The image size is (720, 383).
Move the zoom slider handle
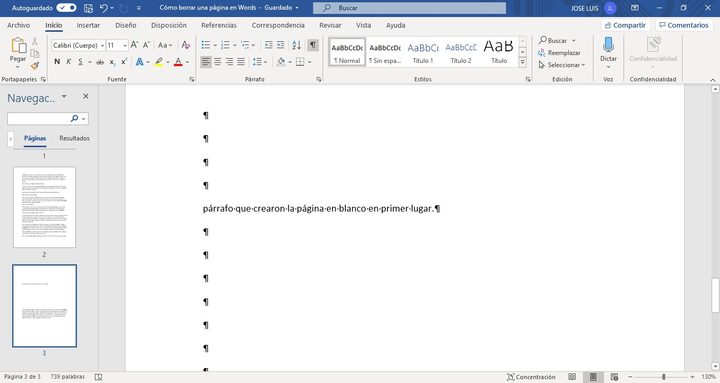(664, 377)
